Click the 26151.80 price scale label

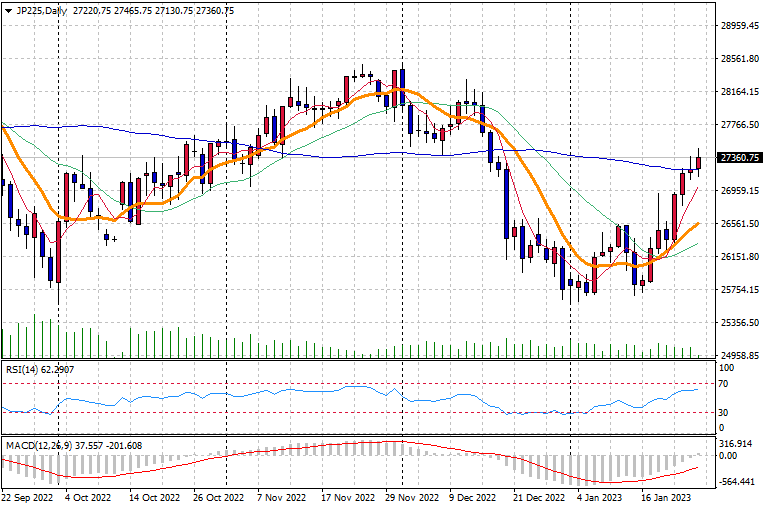(x=740, y=257)
